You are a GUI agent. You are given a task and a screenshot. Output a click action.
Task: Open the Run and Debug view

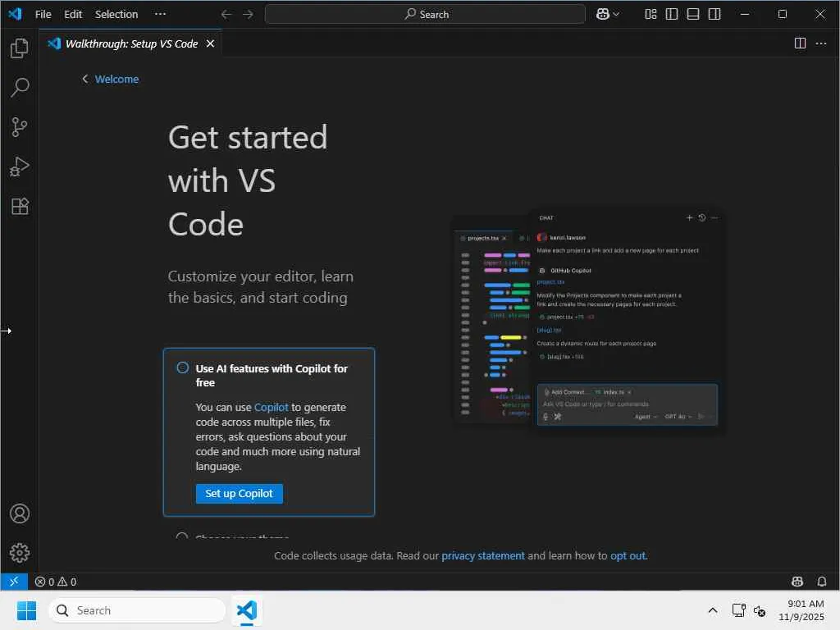coord(20,167)
